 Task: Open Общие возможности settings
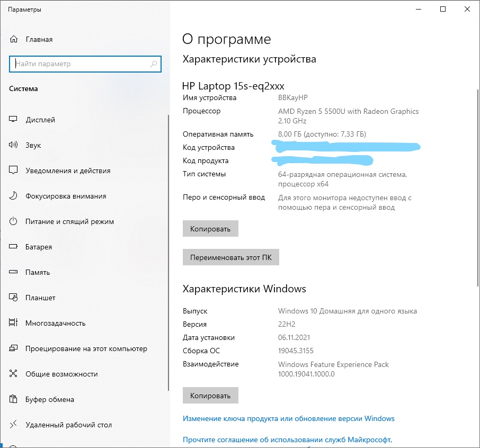[61, 374]
